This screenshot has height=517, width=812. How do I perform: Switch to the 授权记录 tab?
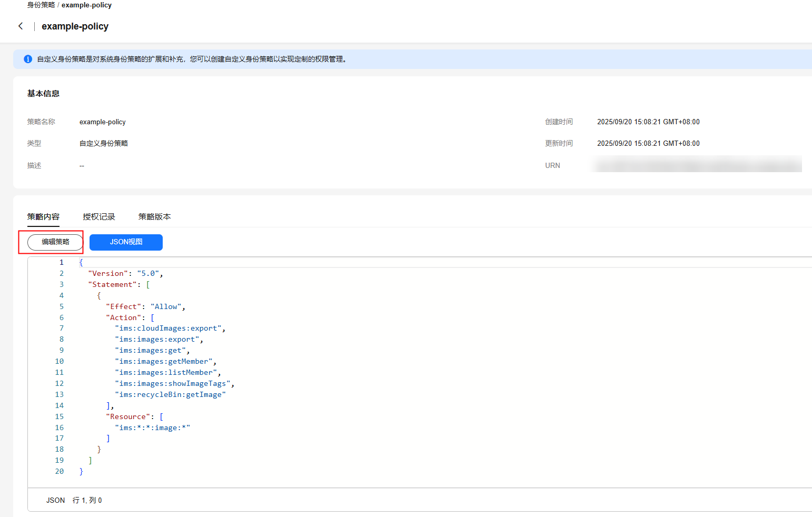pyautogui.click(x=98, y=216)
